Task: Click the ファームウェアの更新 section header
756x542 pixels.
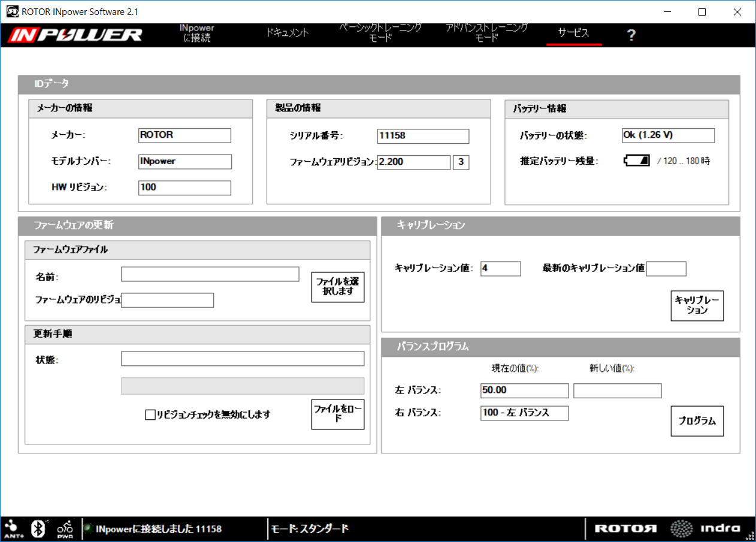Action: (198, 226)
